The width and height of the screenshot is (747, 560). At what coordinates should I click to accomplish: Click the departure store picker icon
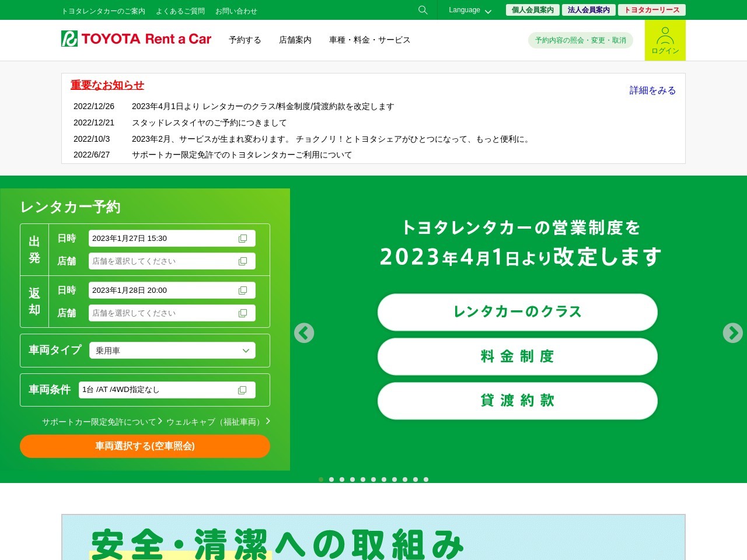[x=243, y=261]
